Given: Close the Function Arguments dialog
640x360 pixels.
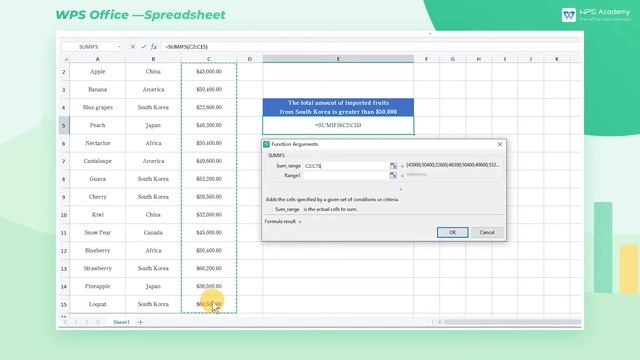Looking at the screenshot, I should point(500,144).
